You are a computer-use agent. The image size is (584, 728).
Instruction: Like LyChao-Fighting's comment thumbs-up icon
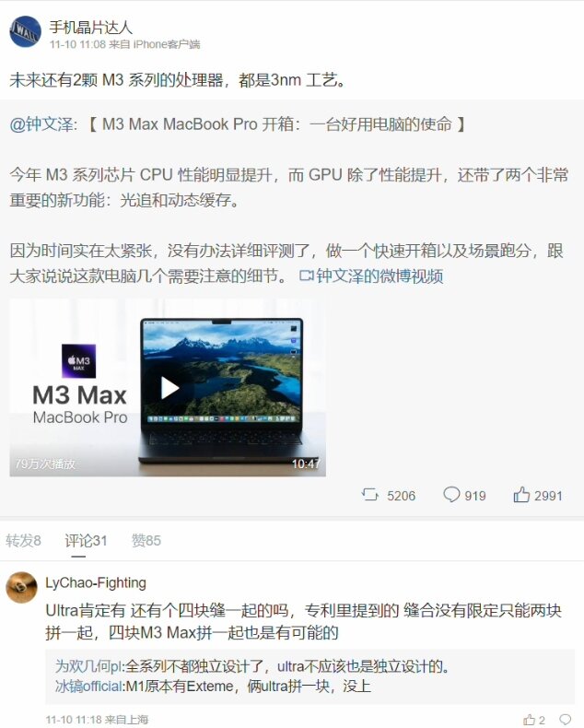(x=529, y=720)
